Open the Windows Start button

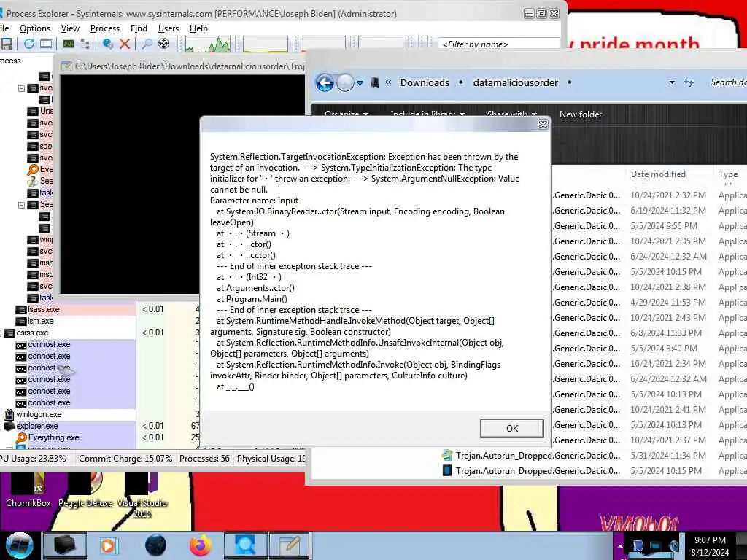pyautogui.click(x=19, y=545)
